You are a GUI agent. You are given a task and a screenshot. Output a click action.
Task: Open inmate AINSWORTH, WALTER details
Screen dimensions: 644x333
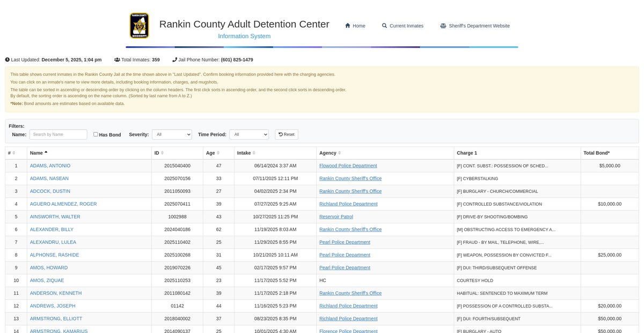pos(55,217)
